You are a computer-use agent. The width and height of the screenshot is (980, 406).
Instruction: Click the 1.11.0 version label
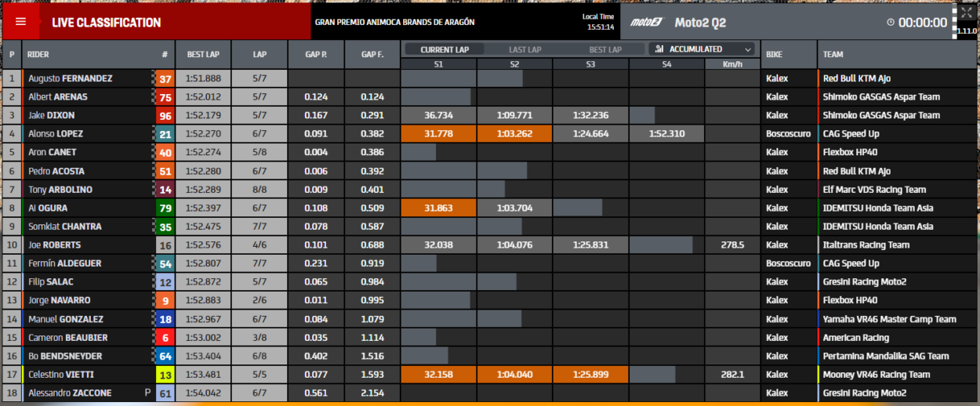point(967,31)
